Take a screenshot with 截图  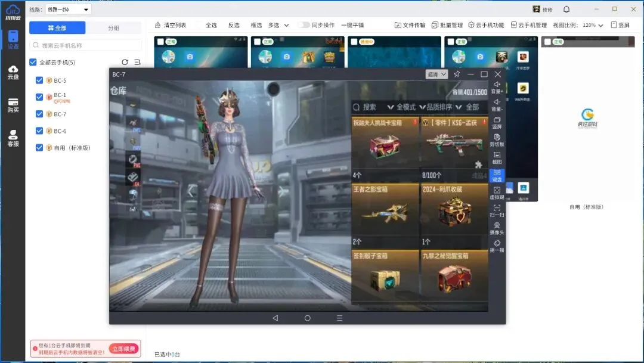497,158
